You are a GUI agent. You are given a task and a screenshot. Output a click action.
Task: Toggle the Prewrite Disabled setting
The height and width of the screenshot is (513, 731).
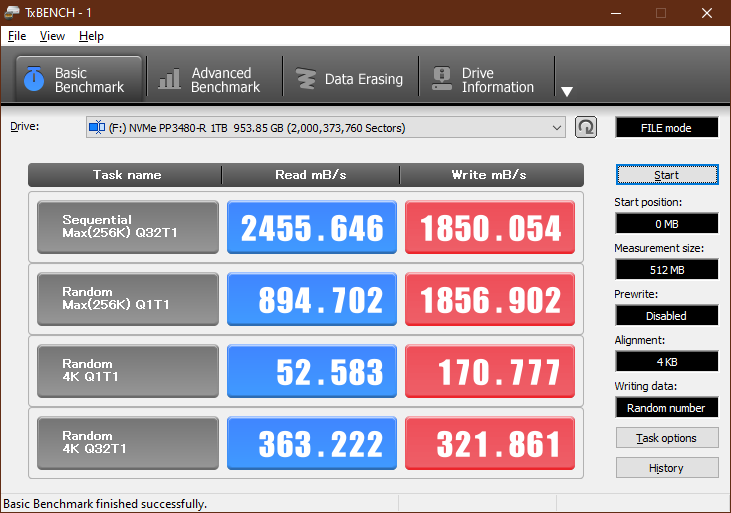point(667,316)
